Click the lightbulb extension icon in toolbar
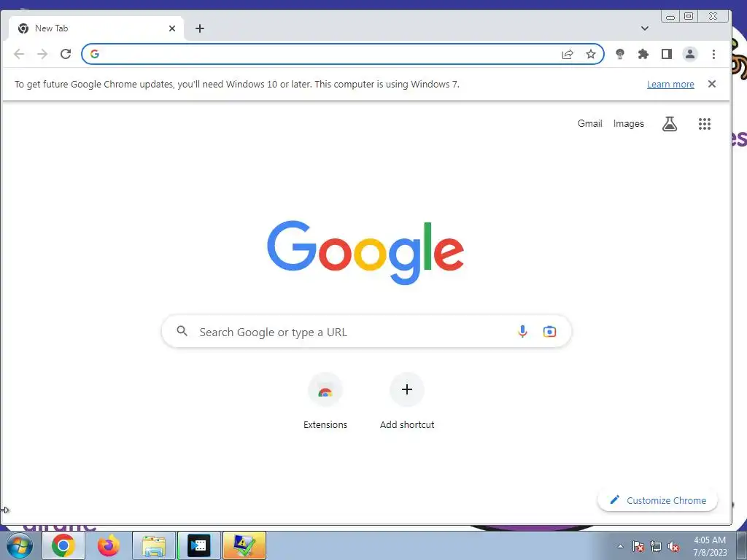 (x=620, y=54)
